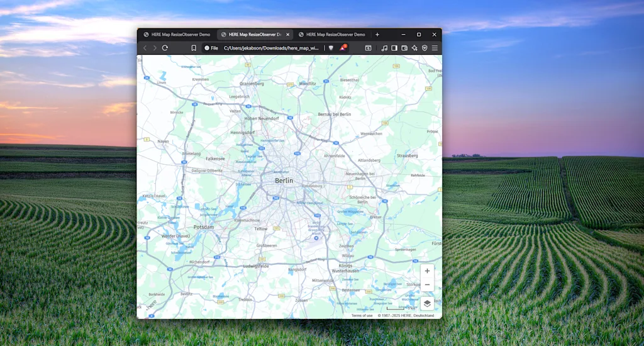The image size is (644, 346).
Task: Open Brave Rewards triangle icon
Action: pyautogui.click(x=343, y=48)
